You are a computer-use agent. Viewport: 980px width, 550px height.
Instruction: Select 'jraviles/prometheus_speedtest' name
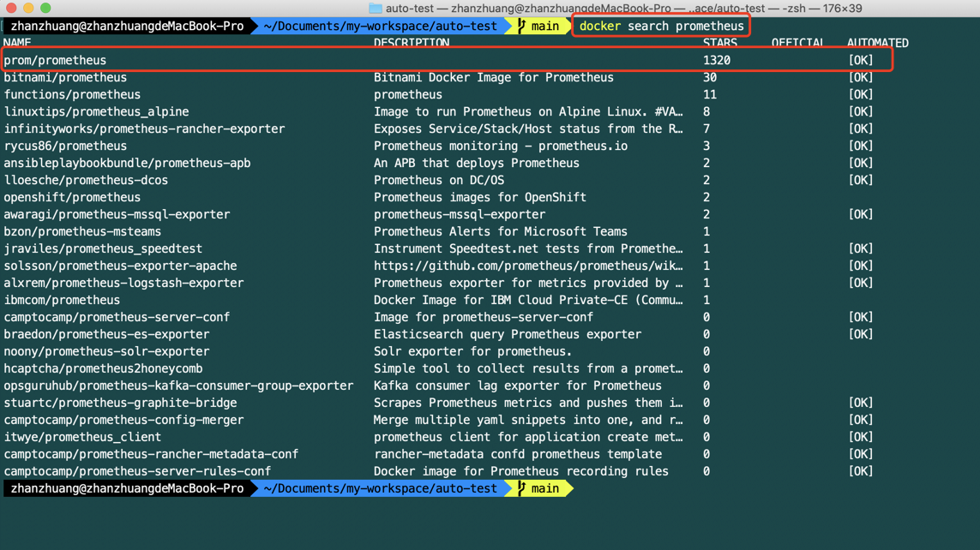pyautogui.click(x=103, y=248)
